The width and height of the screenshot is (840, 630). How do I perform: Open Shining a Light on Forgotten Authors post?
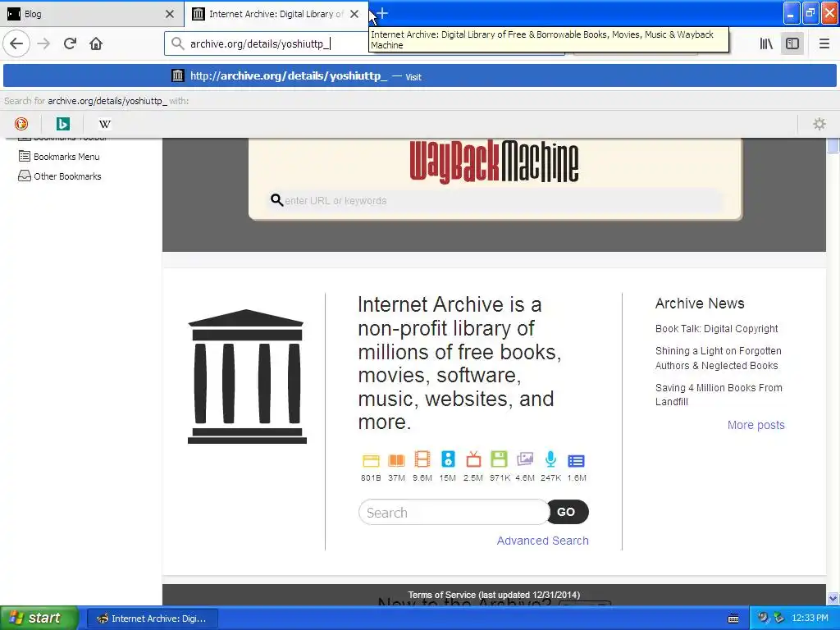[718, 358]
